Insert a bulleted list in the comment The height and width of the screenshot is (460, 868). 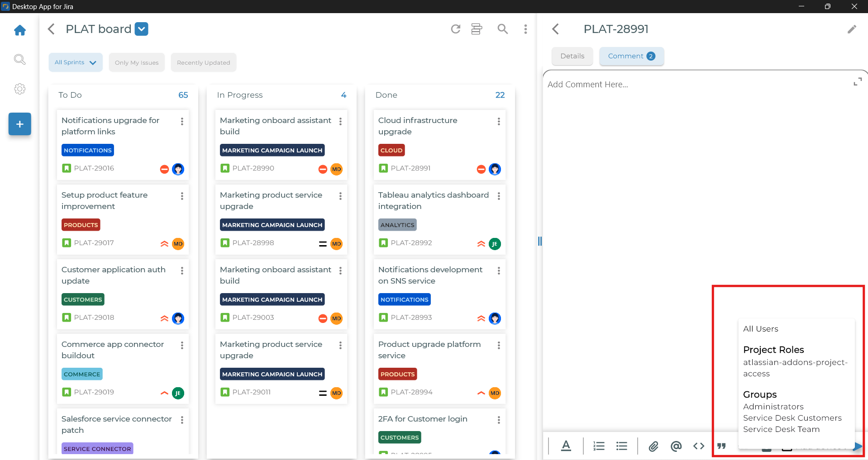(622, 446)
